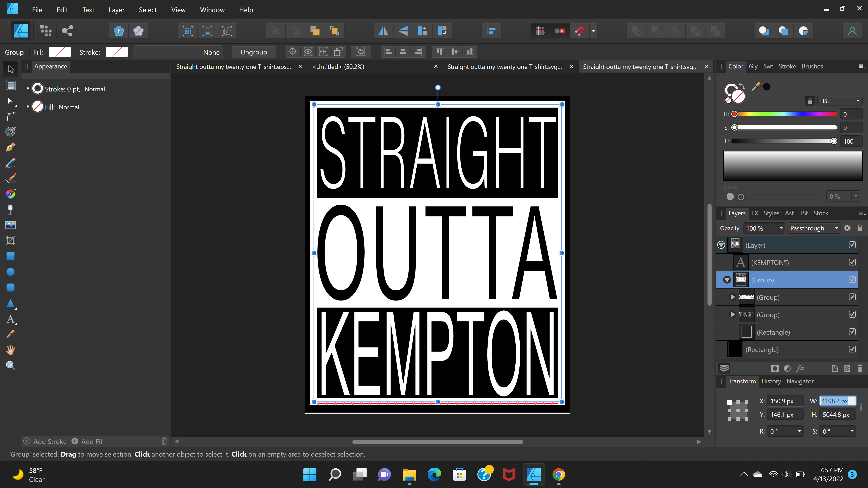Select the Color Picker tool in toolbox
The image size is (868, 488).
pyautogui.click(x=10, y=334)
